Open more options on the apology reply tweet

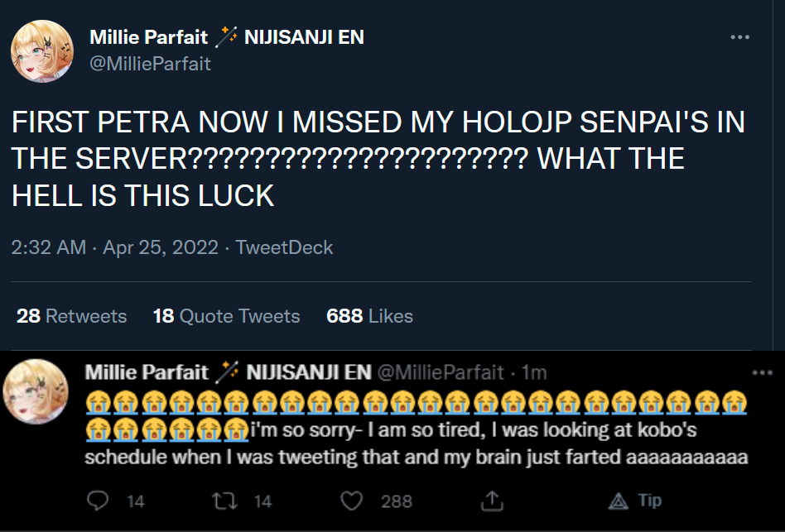pos(760,373)
